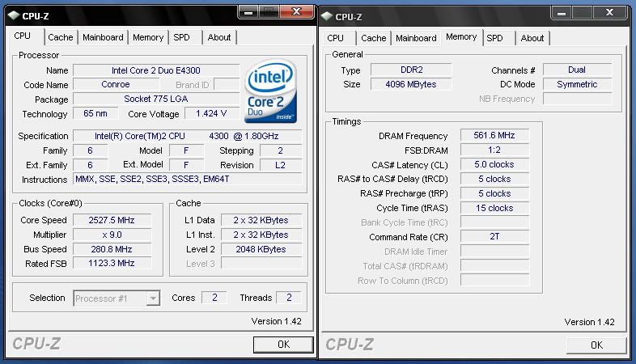Click the Core Speed value 2527.5 MHz
This screenshot has width=636, height=364.
pyautogui.click(x=112, y=220)
